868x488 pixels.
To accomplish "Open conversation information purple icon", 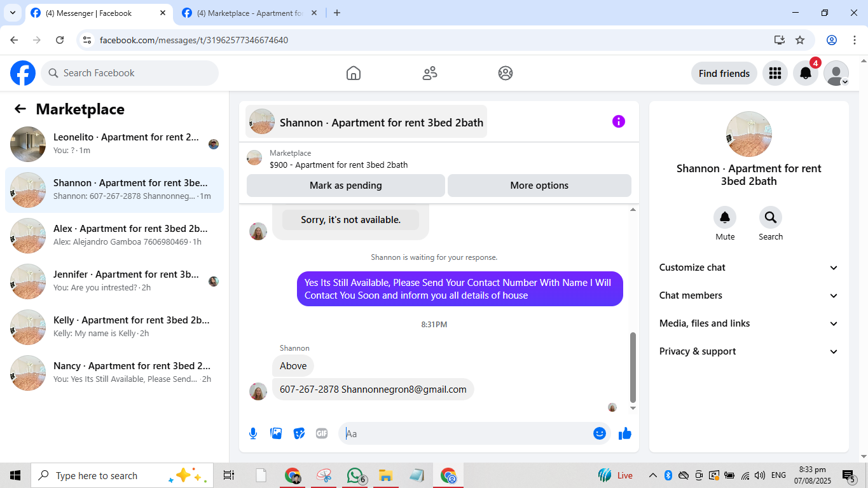I will [619, 121].
